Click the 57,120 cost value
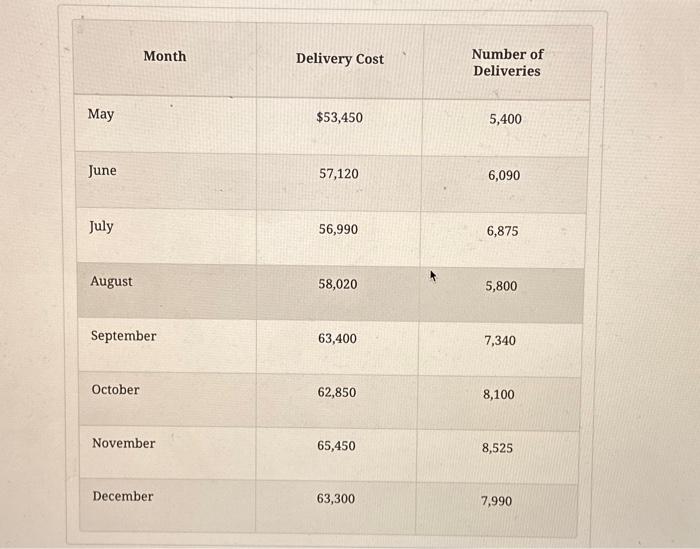This screenshot has width=700, height=549. pos(338,174)
